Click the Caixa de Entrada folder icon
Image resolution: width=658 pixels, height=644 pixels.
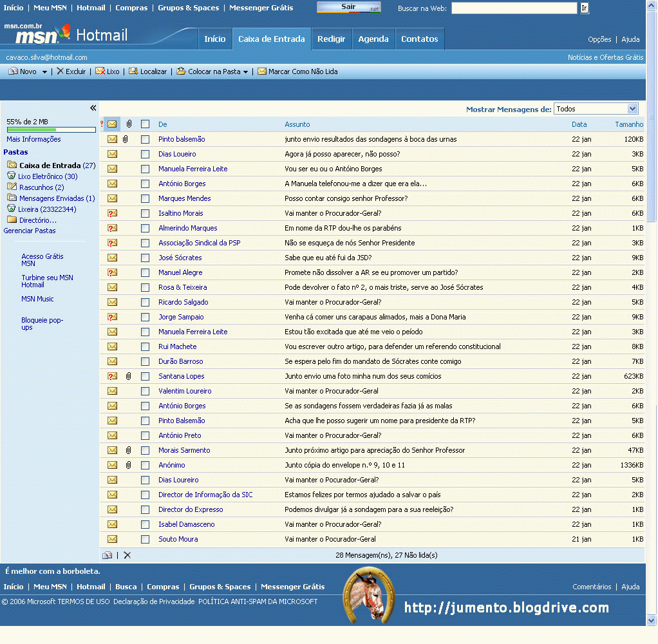[x=12, y=165]
